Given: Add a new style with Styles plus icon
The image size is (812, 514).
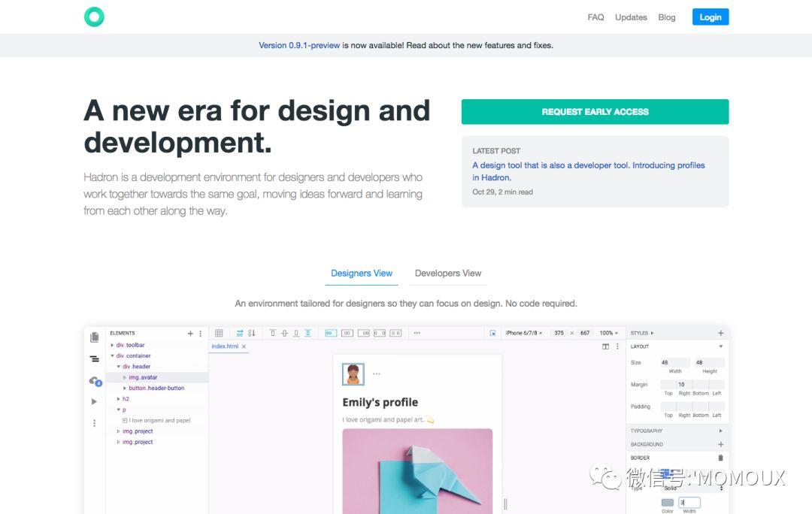Looking at the screenshot, I should click(x=721, y=333).
